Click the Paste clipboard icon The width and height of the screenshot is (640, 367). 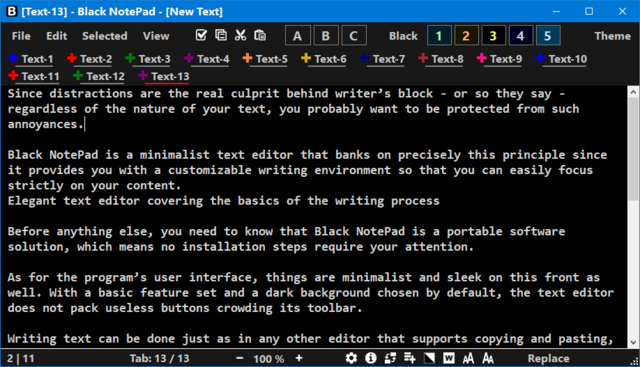[260, 36]
